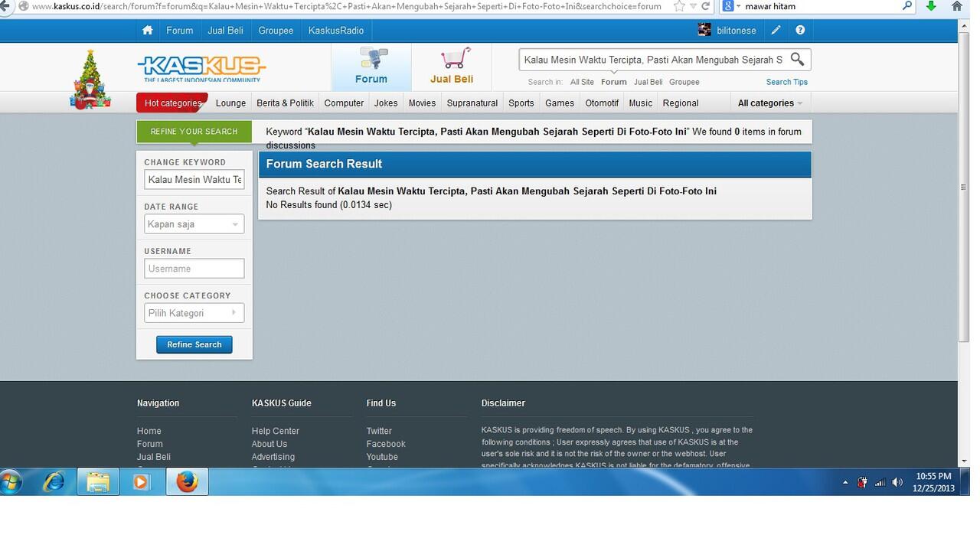Open the Date Range dropdown Kapan saja
Viewport: 980px width, 551px height.
pyautogui.click(x=194, y=224)
